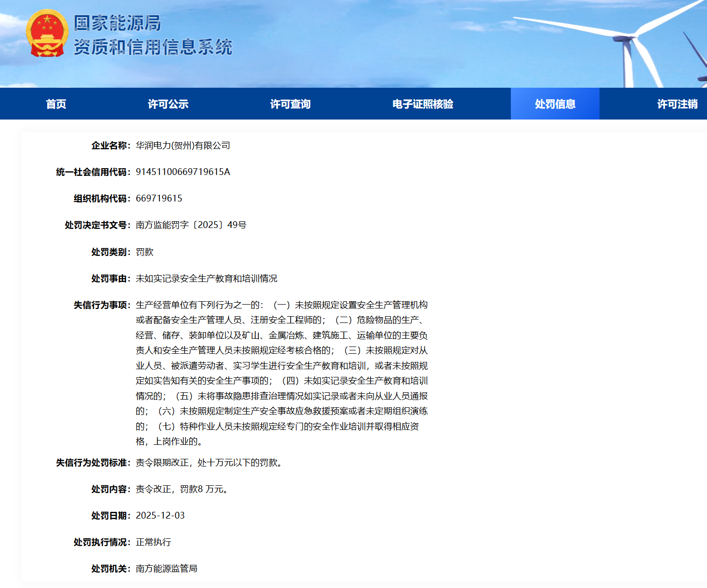Click the penalty date 2025-12-03
This screenshot has height=588, width=707.
tap(160, 516)
